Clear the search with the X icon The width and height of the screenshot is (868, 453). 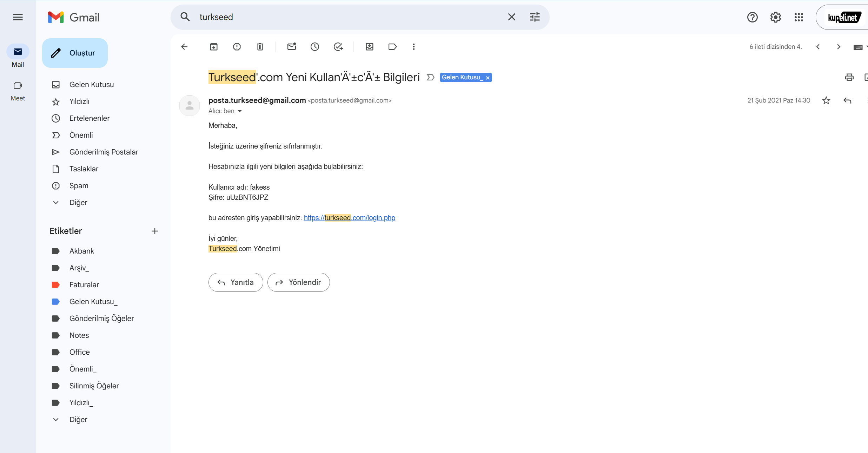(x=511, y=17)
